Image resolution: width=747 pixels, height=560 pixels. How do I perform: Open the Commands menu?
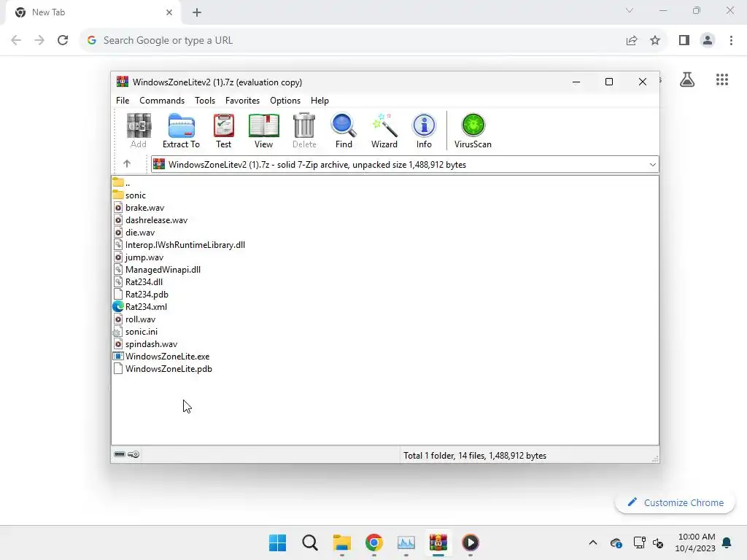point(162,101)
